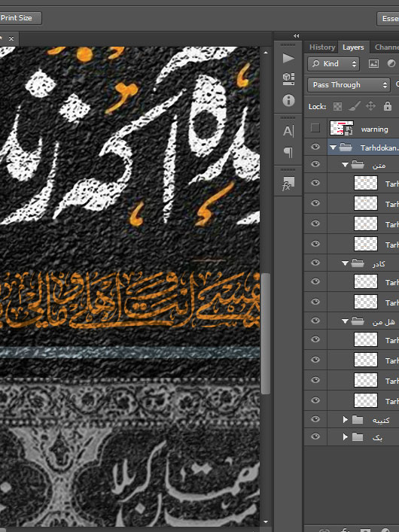
Task: Hide the Tarhdokan group visibility eye
Action: (x=315, y=147)
